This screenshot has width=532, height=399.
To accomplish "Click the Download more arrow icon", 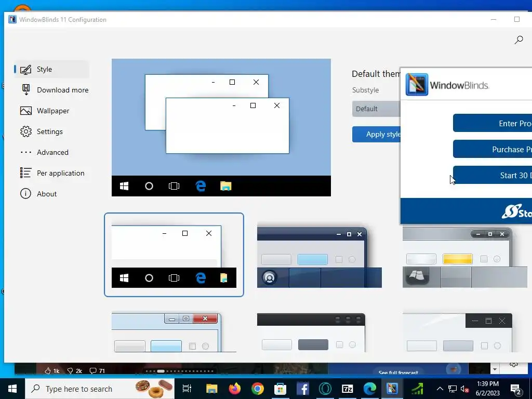I will 26,90.
